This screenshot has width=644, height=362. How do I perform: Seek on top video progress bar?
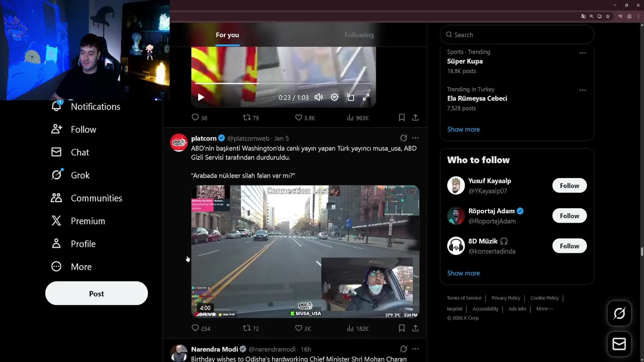(x=283, y=83)
